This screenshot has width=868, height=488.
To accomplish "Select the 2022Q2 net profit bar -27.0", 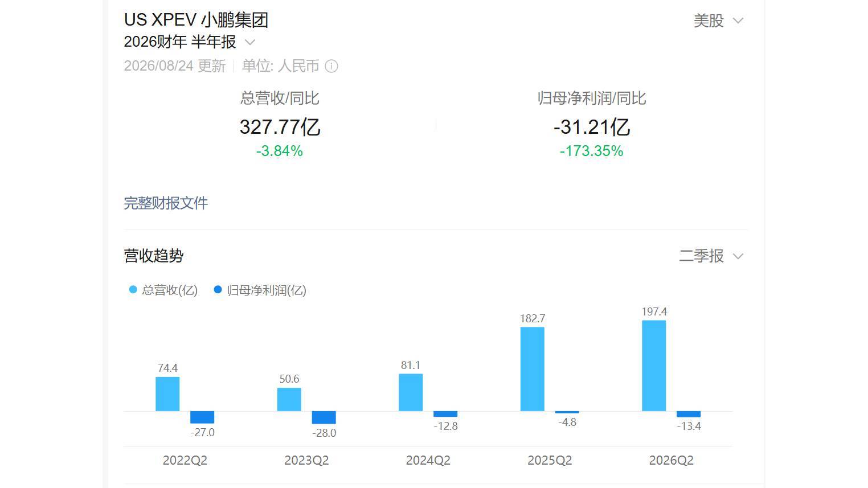I will tap(202, 417).
